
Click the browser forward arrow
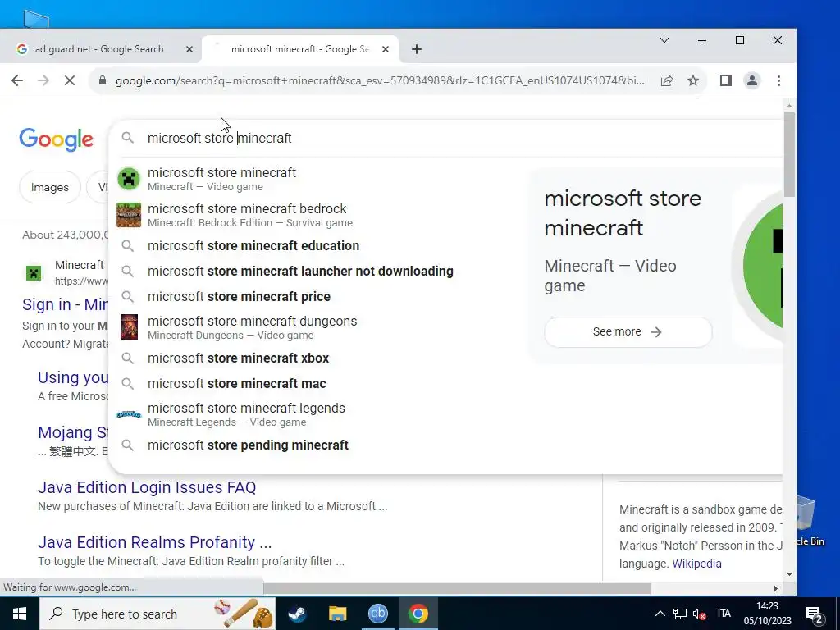pos(43,81)
